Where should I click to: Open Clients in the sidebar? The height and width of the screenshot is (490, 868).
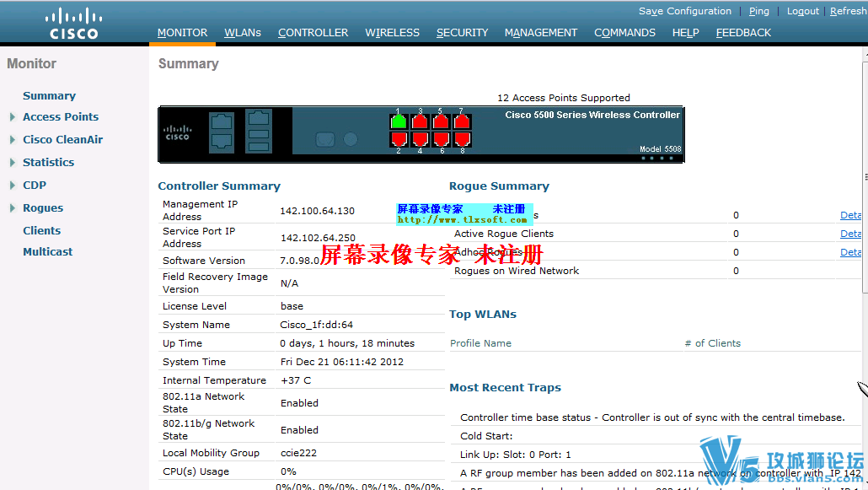click(41, 230)
